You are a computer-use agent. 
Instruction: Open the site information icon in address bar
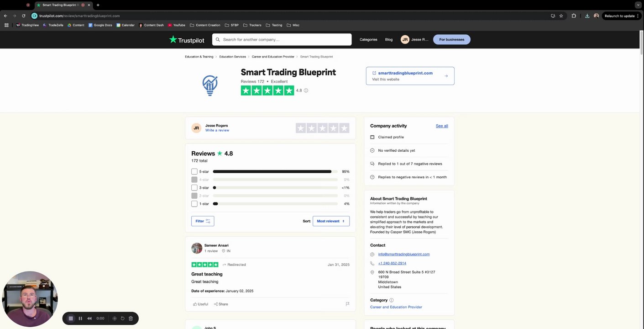pos(34,16)
